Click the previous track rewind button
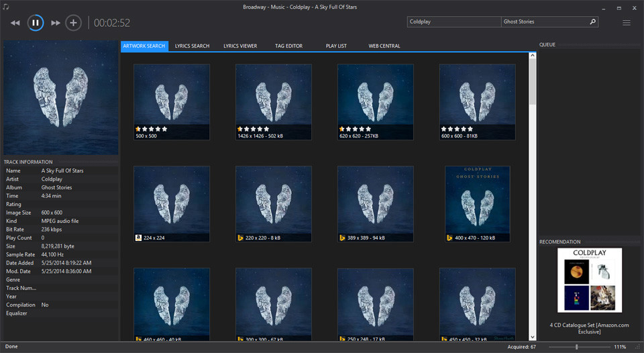 pyautogui.click(x=15, y=23)
